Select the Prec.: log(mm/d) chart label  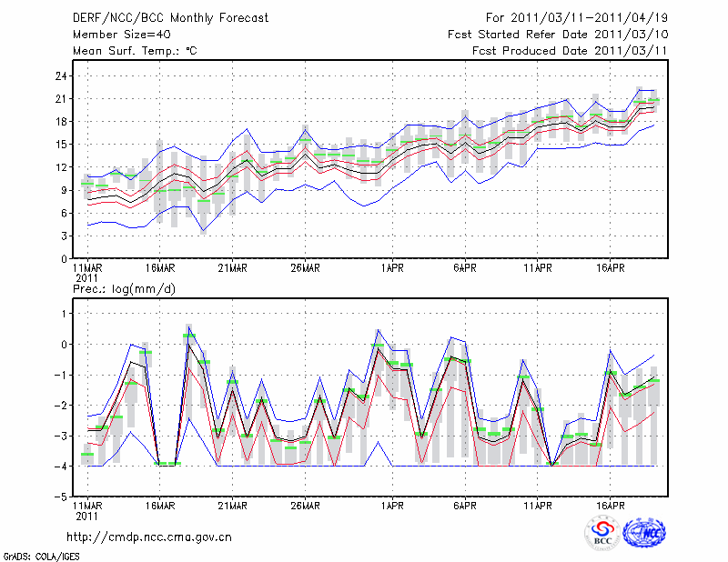pyautogui.click(x=122, y=288)
